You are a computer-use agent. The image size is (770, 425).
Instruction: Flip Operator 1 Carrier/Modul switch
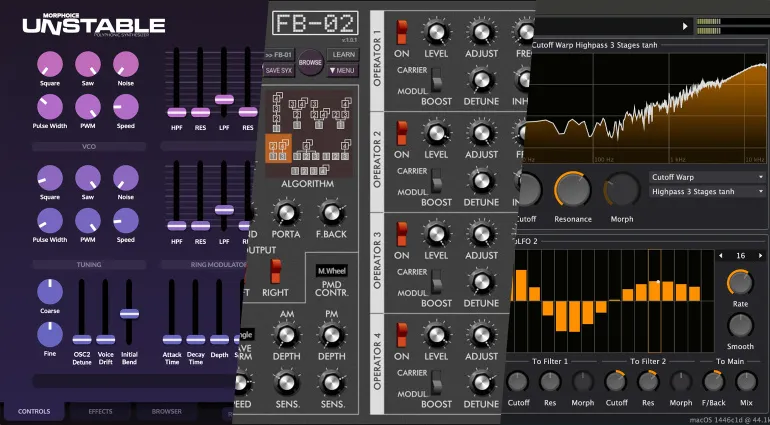[x=436, y=80]
